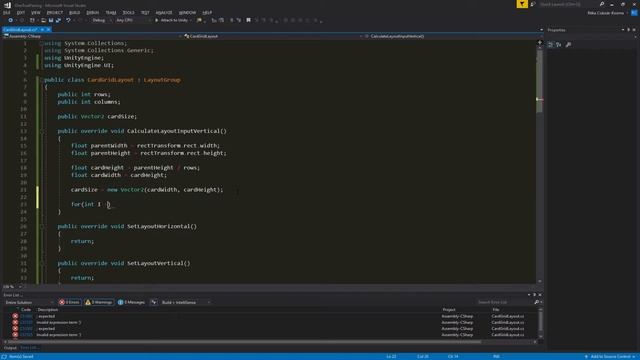Click the Code column header
The width and height of the screenshot is (640, 360).
click(x=26, y=310)
